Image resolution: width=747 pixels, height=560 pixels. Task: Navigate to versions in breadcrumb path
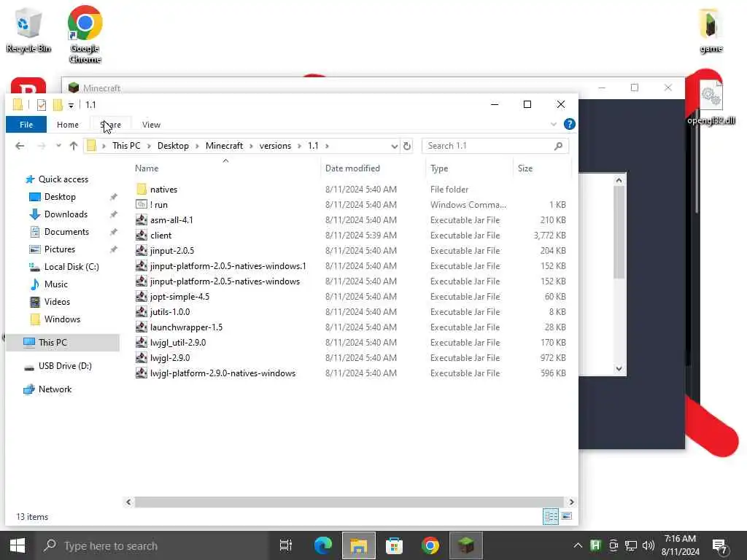[275, 146]
